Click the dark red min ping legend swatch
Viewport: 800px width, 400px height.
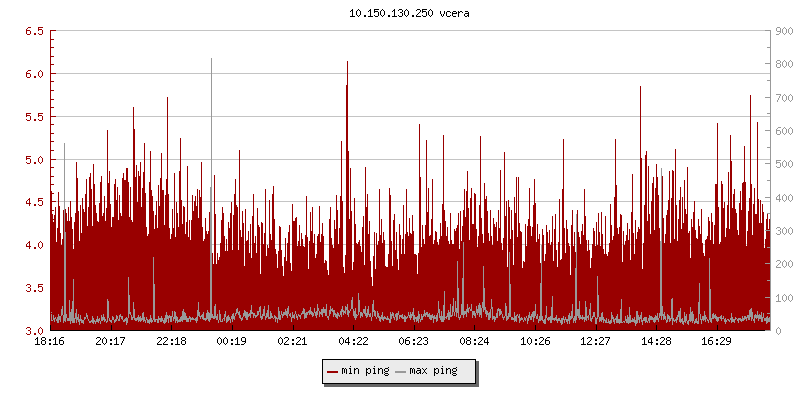(332, 371)
